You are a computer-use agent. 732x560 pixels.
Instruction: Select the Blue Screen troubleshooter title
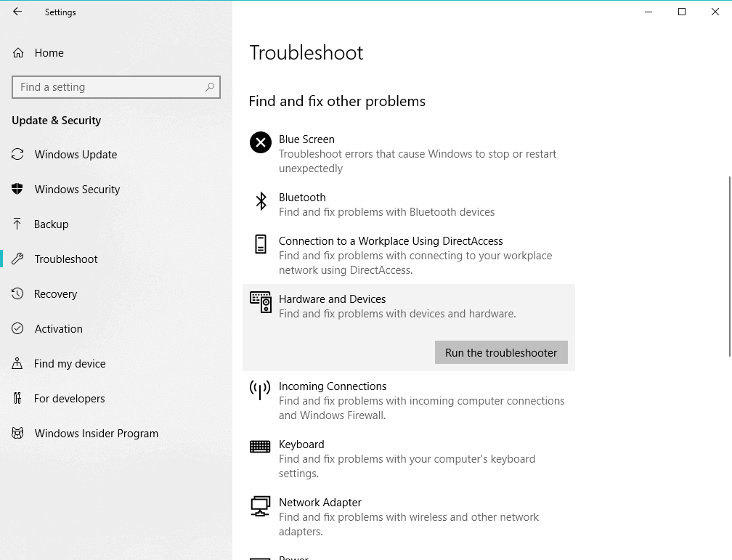click(x=306, y=139)
